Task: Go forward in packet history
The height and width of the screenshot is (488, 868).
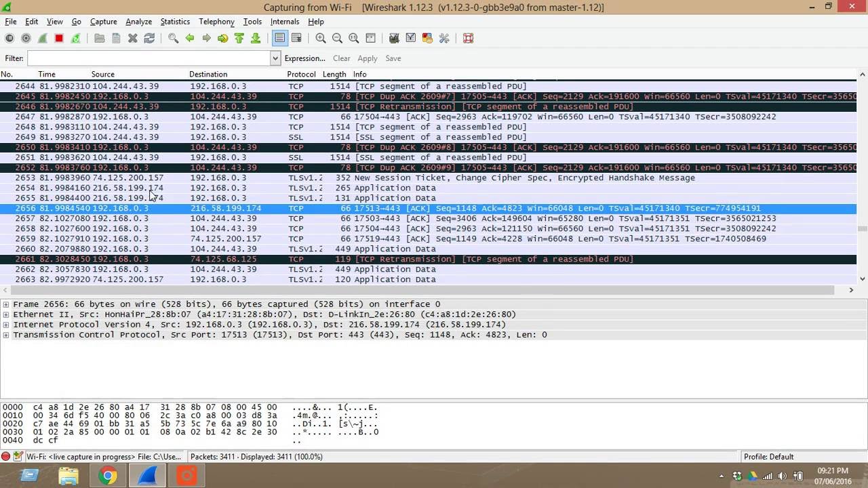Action: [206, 39]
